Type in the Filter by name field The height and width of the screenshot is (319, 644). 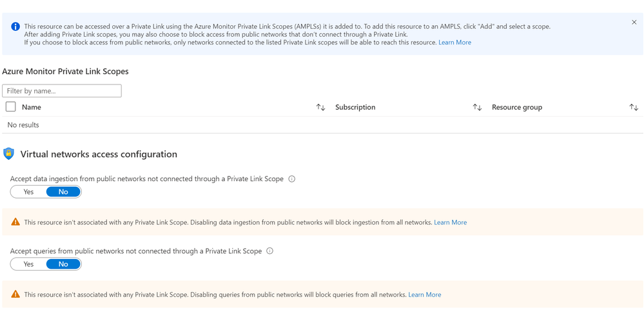pyautogui.click(x=62, y=91)
